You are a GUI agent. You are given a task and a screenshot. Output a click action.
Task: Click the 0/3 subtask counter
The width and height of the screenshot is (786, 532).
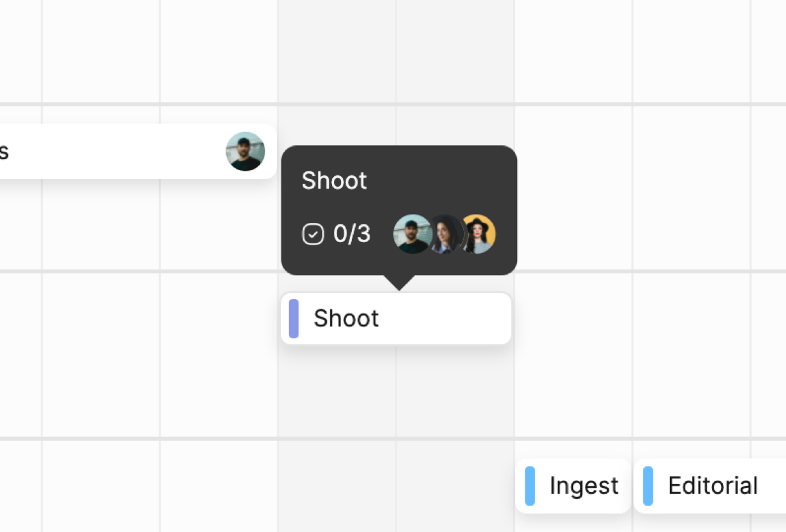[x=351, y=234]
